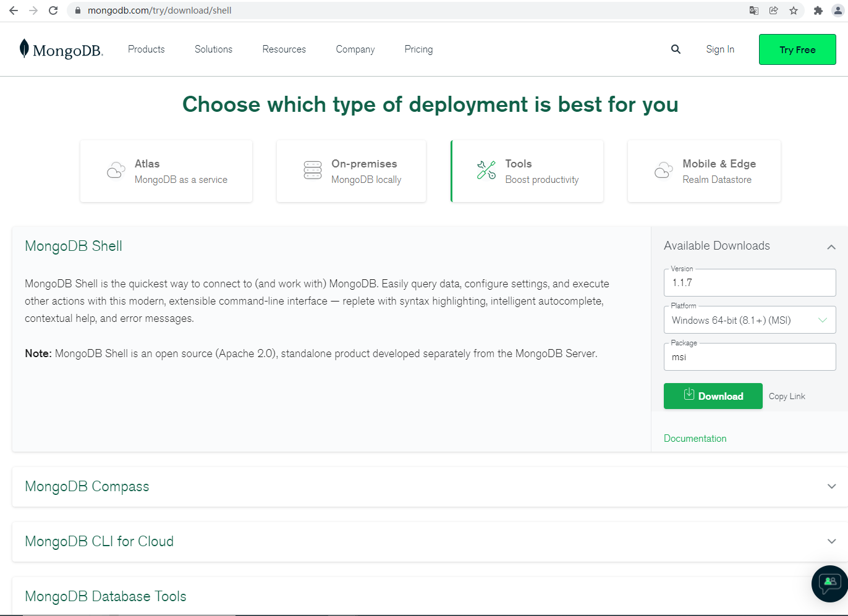Click the Mobile & Edge cloud icon
The image size is (848, 616).
[664, 171]
